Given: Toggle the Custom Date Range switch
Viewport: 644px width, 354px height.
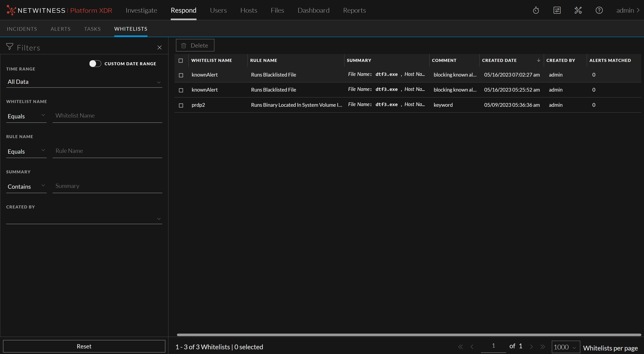Looking at the screenshot, I should point(95,64).
